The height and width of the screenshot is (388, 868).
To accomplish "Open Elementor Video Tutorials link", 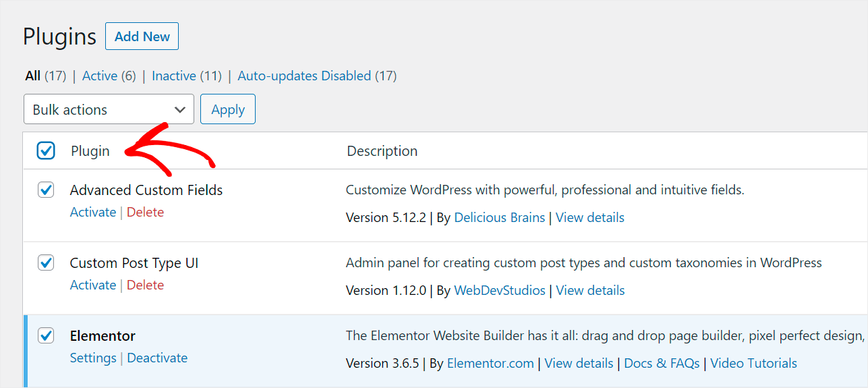I will (753, 363).
